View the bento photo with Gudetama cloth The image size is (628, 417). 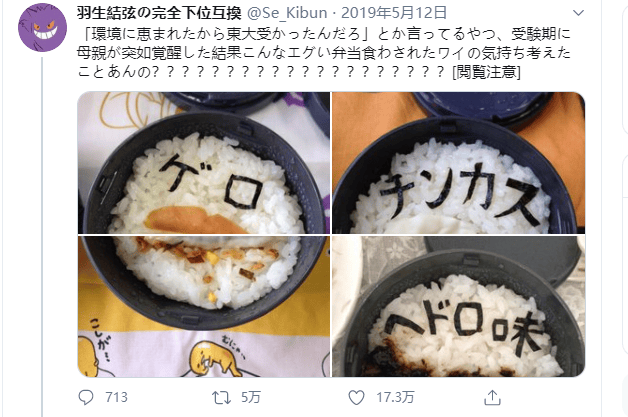click(x=204, y=306)
